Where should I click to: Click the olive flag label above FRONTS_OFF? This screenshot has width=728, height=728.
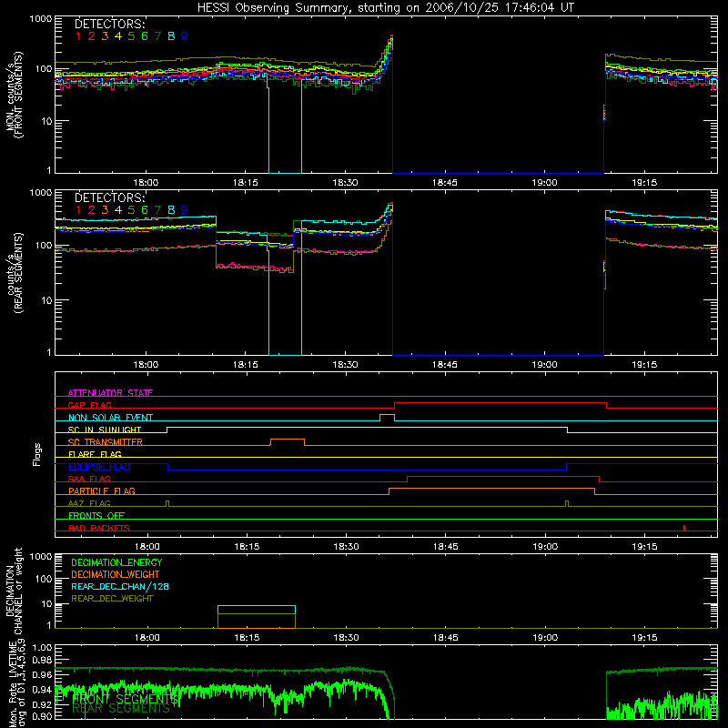click(x=89, y=503)
